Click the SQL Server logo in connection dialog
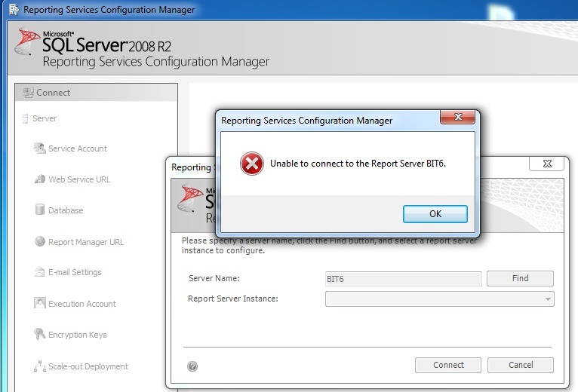 tap(190, 198)
